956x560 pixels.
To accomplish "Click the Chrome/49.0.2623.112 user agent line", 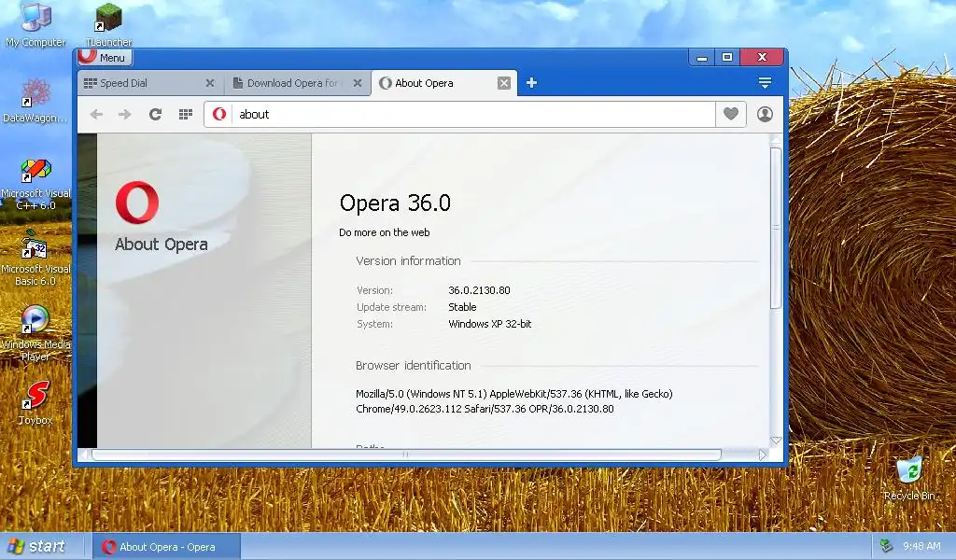I will click(485, 409).
